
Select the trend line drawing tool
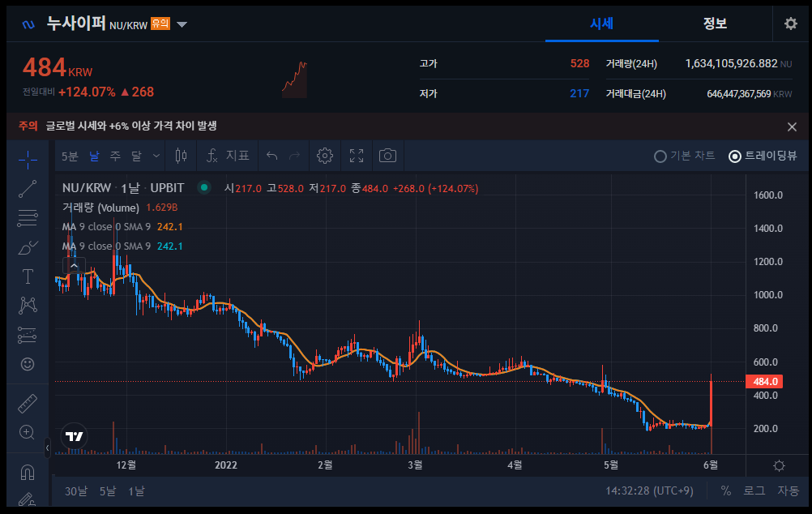[28, 189]
